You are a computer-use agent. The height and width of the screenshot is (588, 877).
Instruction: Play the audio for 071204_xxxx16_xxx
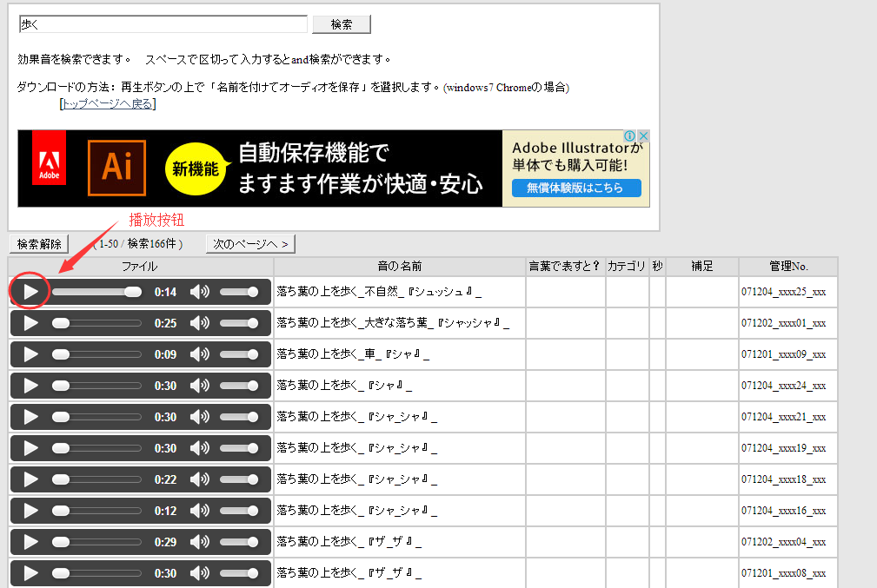pos(30,511)
